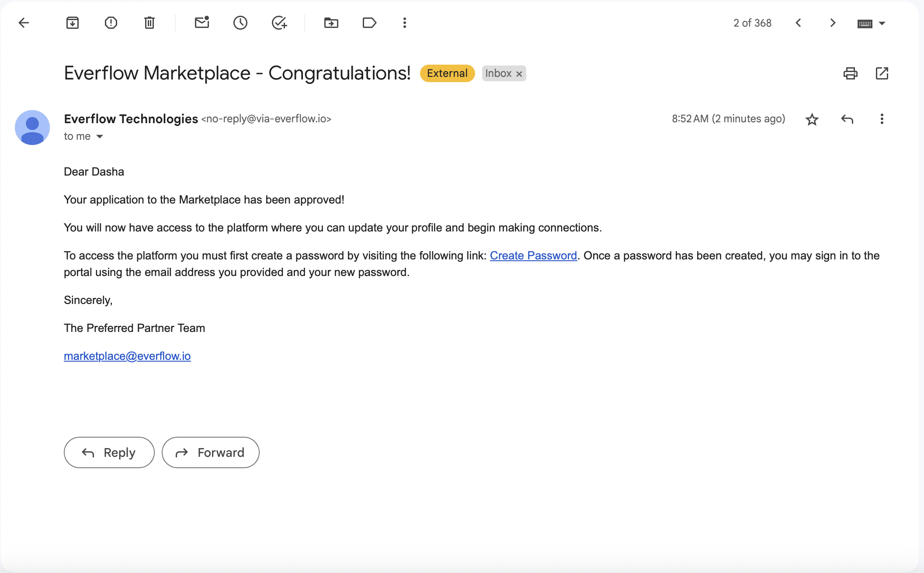The image size is (924, 573).
Task: Reply using the arrow icon near the timestamp
Action: pyautogui.click(x=847, y=119)
